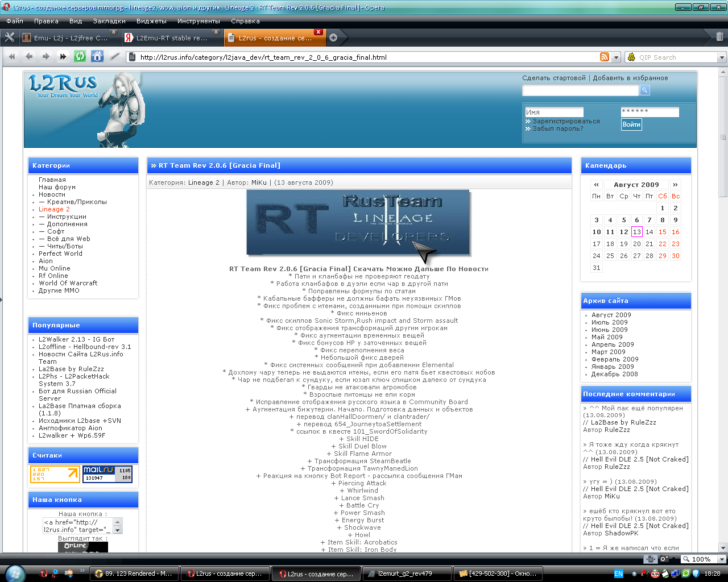Viewport: 728px width, 582px height.
Task: Click the green tray icon near clock
Action: click(686, 574)
